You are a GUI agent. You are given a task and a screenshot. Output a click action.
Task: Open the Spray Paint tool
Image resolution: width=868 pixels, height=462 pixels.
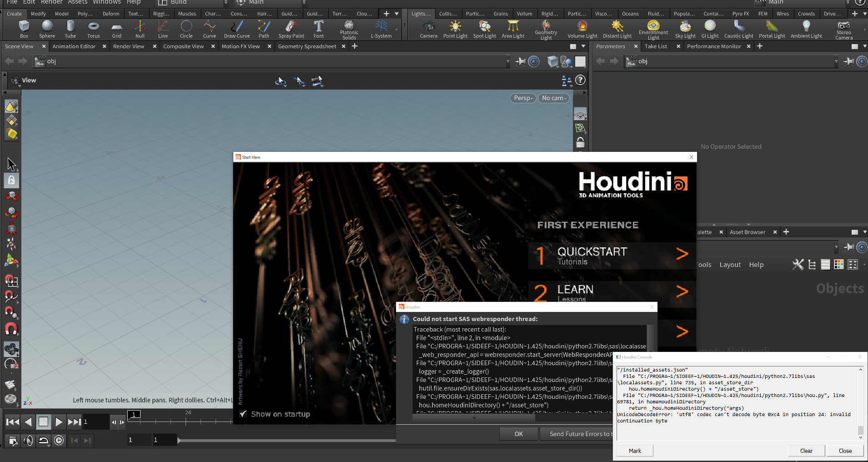click(291, 29)
